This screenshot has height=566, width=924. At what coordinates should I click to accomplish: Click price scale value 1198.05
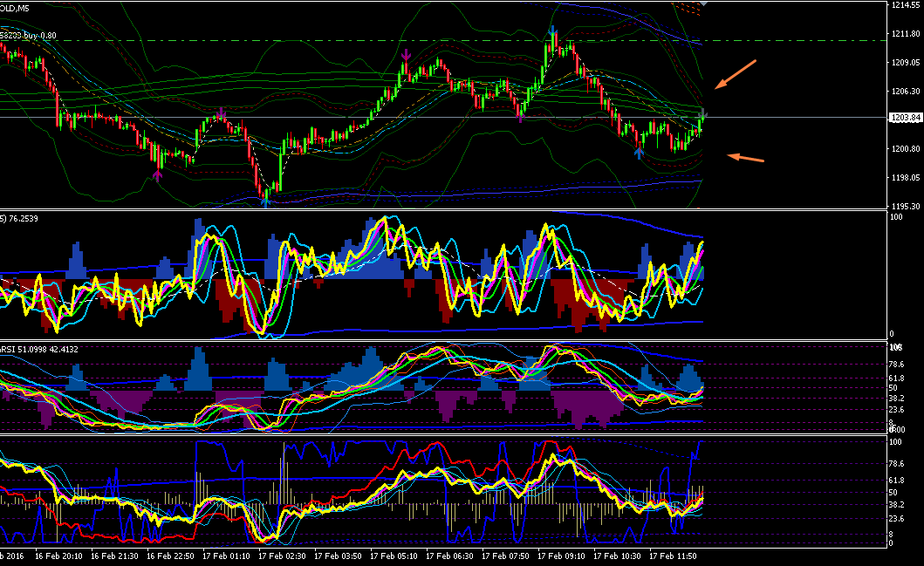click(906, 177)
